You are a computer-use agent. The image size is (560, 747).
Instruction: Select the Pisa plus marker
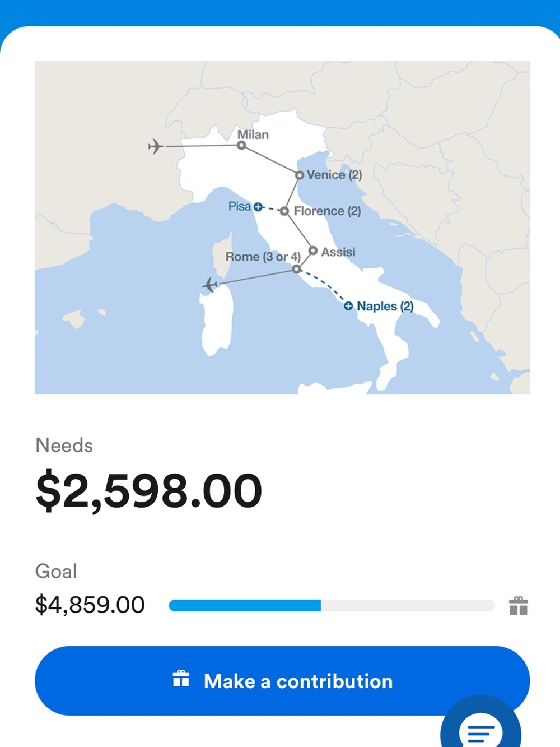[x=258, y=207]
